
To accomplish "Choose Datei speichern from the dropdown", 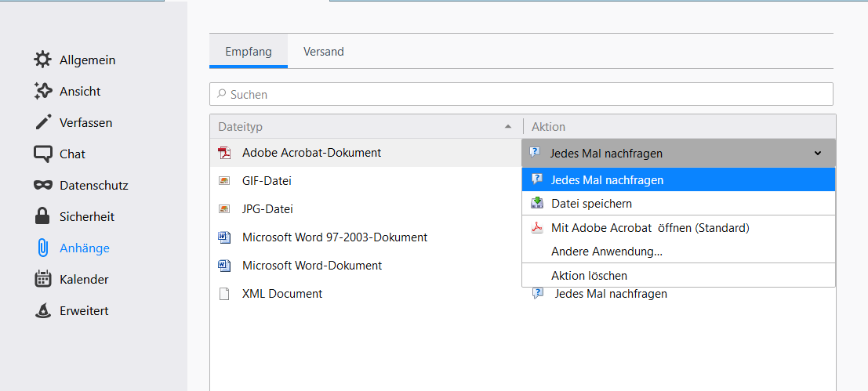I will 679,204.
